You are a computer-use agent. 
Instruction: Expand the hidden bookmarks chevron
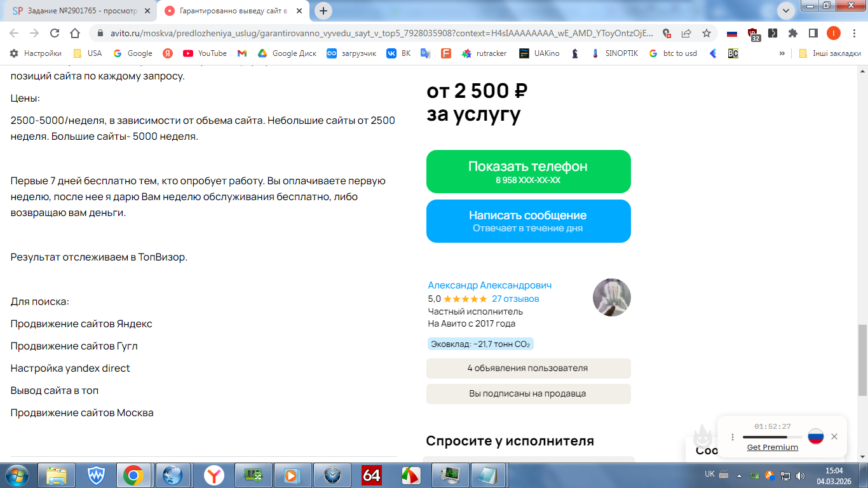pos(782,53)
